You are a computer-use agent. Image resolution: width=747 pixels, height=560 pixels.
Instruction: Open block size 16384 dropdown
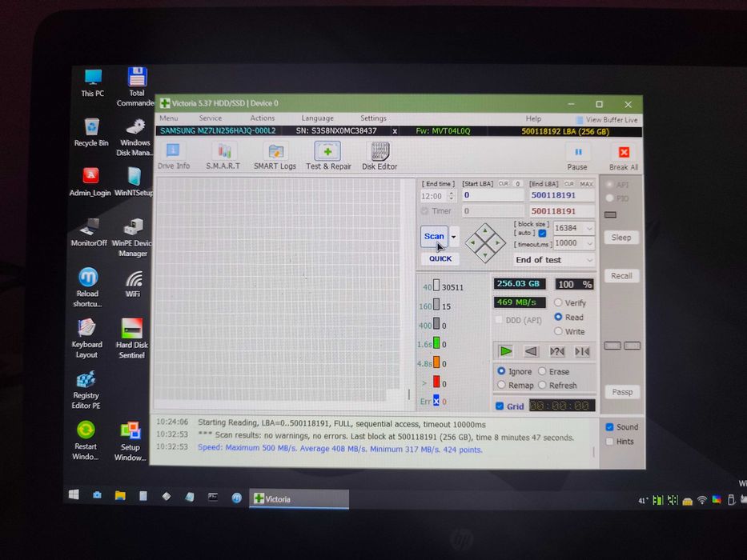point(574,228)
